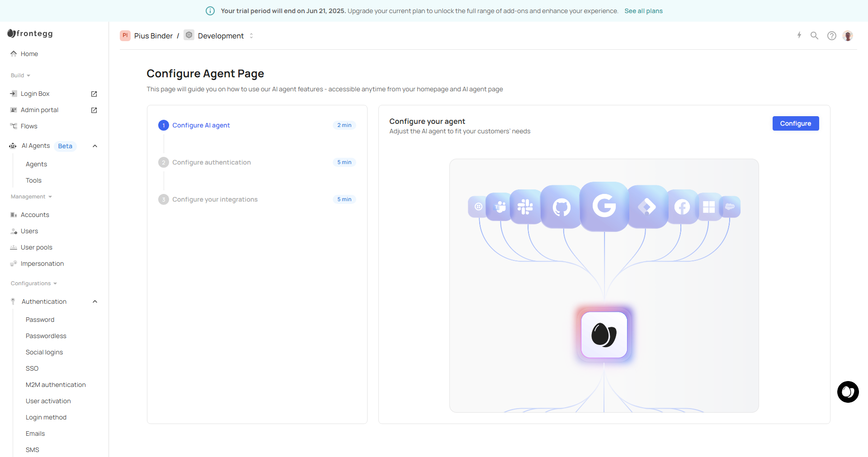Image resolution: width=868 pixels, height=457 pixels.
Task: Click the Frontegg agent tile in diagram
Action: [604, 335]
